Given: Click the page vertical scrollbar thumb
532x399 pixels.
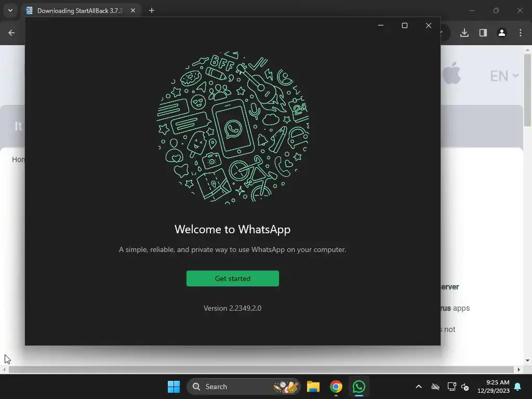Looking at the screenshot, I should click(528, 90).
